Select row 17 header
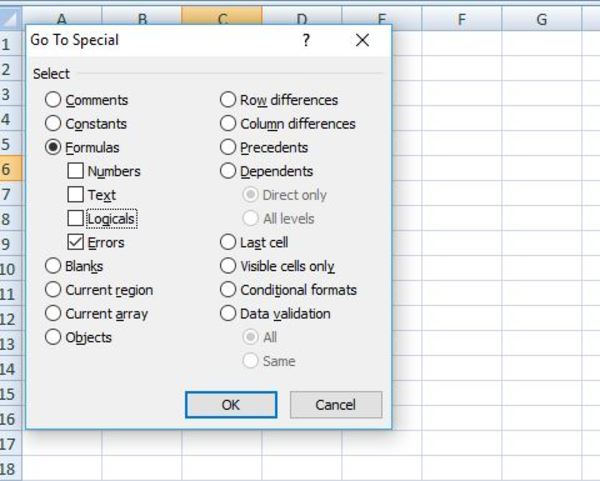The height and width of the screenshot is (481, 600). point(10,444)
